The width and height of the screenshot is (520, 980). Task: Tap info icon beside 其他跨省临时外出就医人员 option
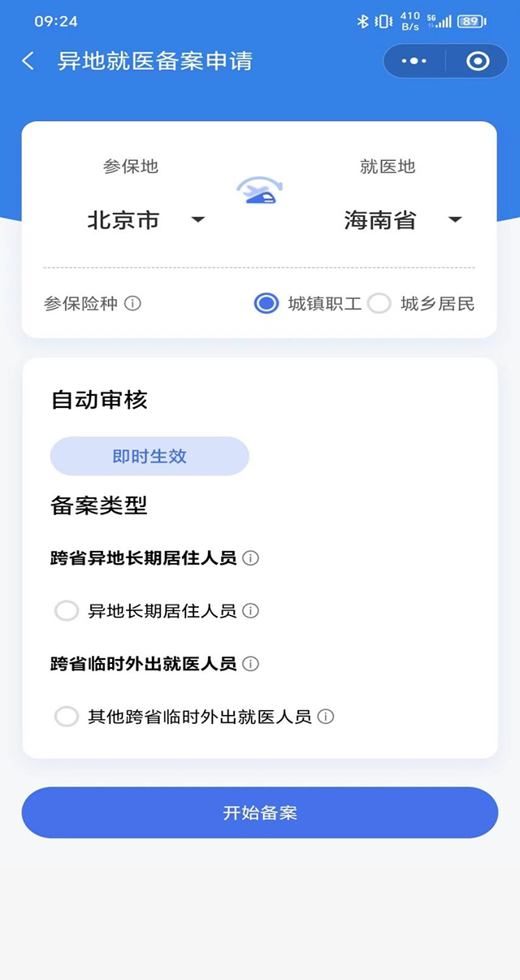tap(326, 717)
